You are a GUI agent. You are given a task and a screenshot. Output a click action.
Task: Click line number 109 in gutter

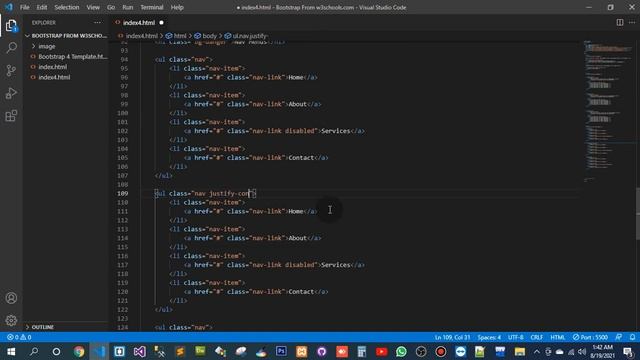(122, 193)
